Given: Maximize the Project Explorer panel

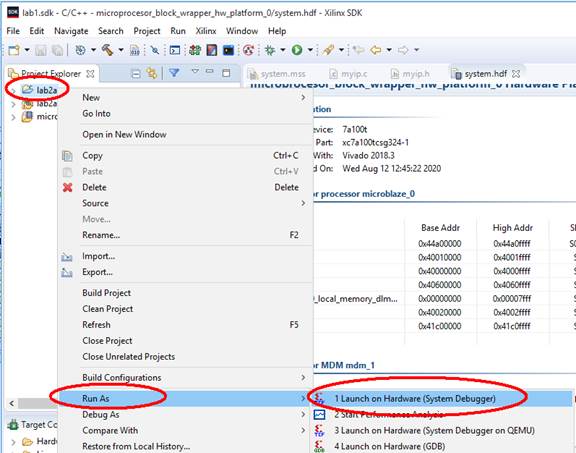Looking at the screenshot, I should (x=226, y=73).
